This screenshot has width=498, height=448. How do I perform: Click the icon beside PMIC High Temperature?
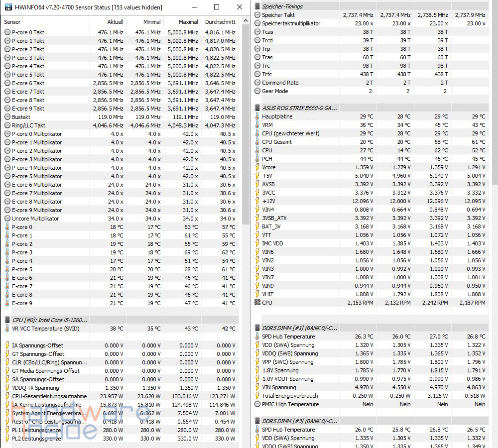click(x=257, y=405)
